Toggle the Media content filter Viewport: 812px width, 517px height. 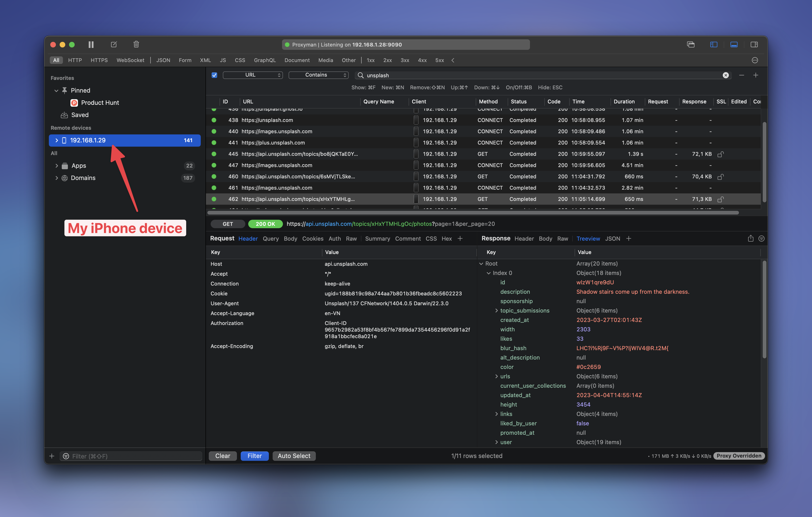click(325, 60)
